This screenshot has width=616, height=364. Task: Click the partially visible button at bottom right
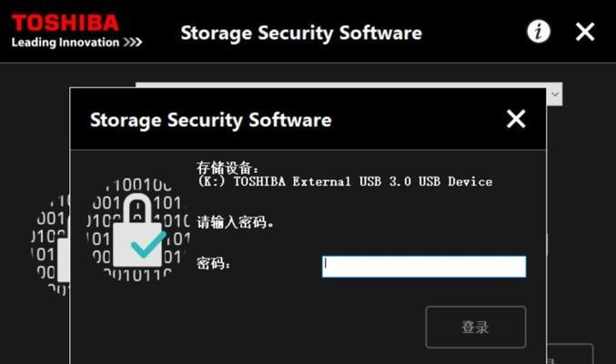click(570, 354)
